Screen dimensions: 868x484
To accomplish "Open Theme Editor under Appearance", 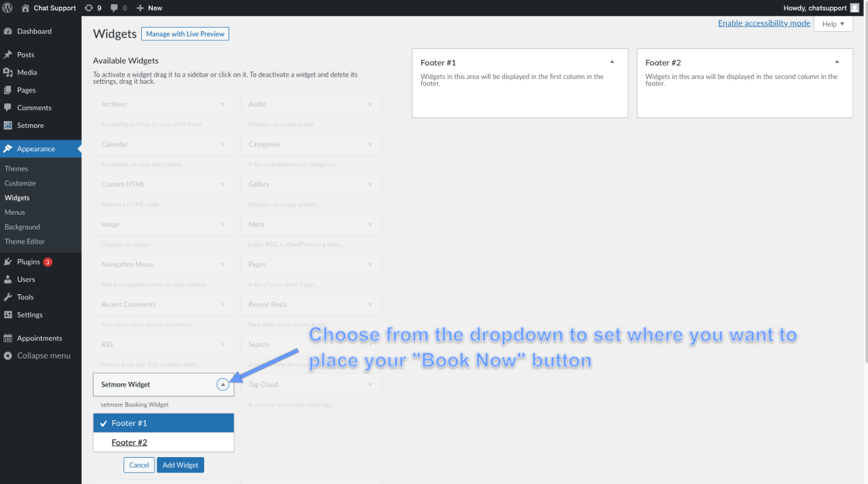I will pos(24,242).
